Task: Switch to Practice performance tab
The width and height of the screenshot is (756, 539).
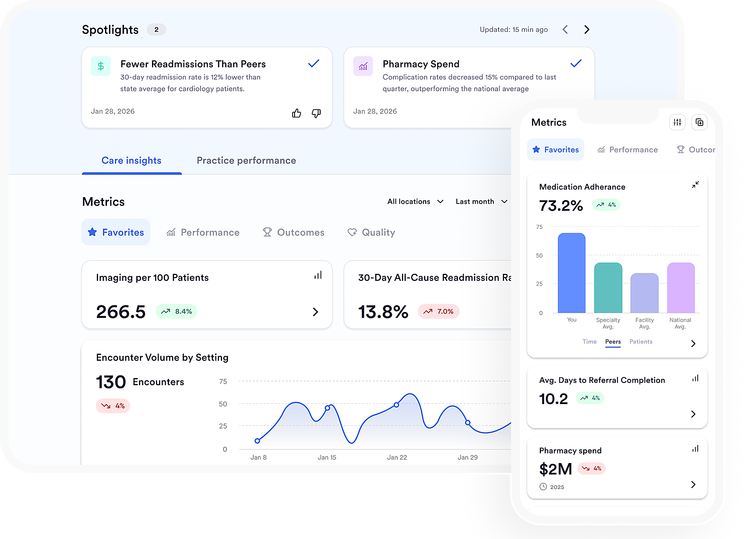Action: pos(246,161)
